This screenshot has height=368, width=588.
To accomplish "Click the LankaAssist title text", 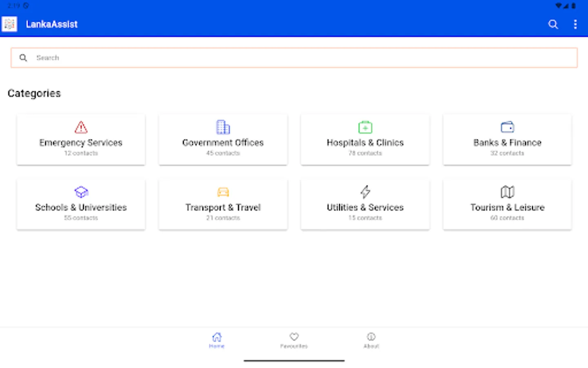I will (x=52, y=24).
